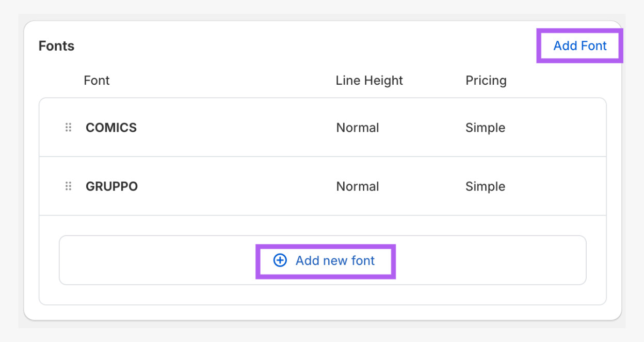The image size is (644, 342).
Task: Click the Line Height column header
Action: point(369,81)
